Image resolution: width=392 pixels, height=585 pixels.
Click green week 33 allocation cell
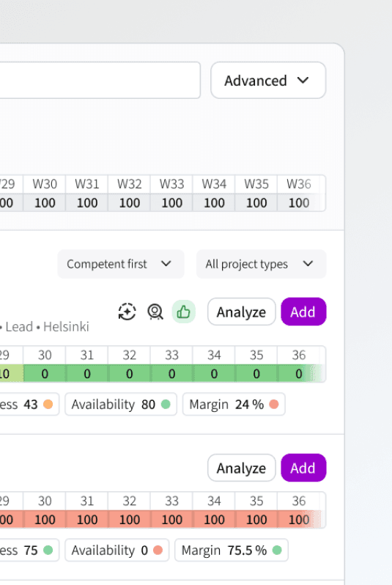[x=171, y=373]
